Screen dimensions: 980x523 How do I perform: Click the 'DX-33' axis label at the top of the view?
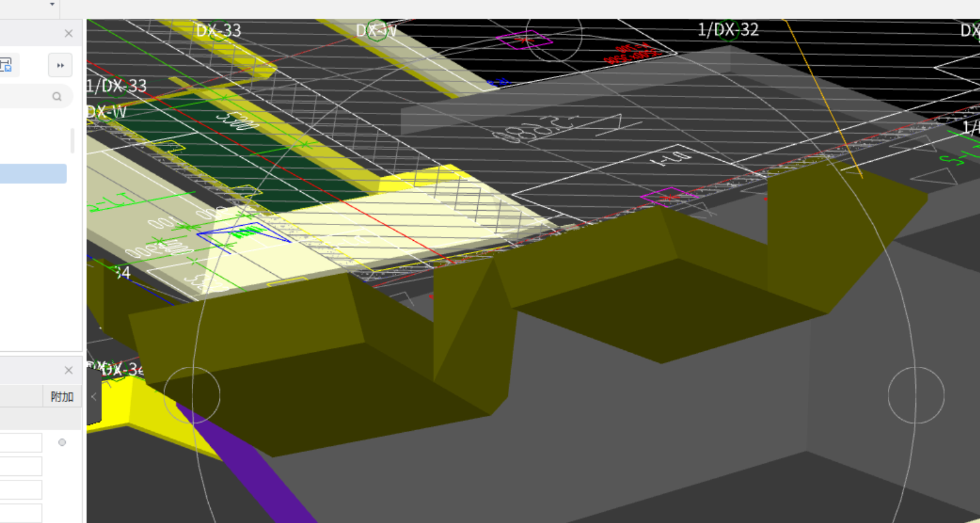218,30
